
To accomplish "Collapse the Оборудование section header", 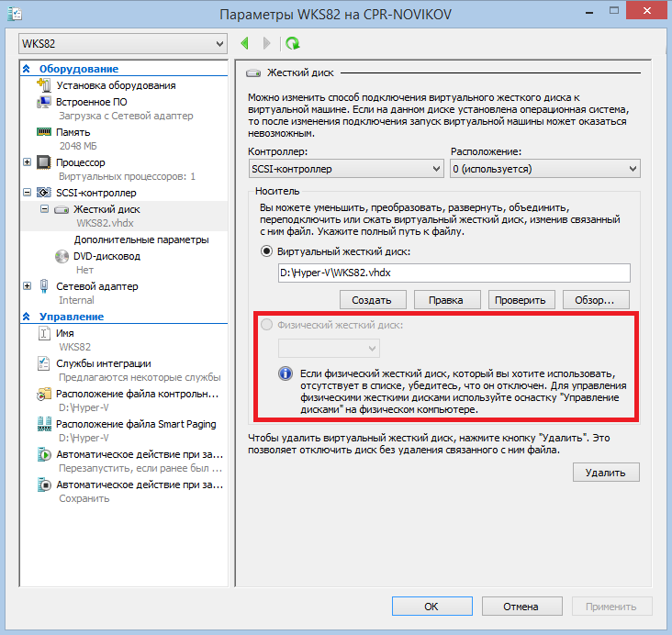I will click(x=28, y=69).
